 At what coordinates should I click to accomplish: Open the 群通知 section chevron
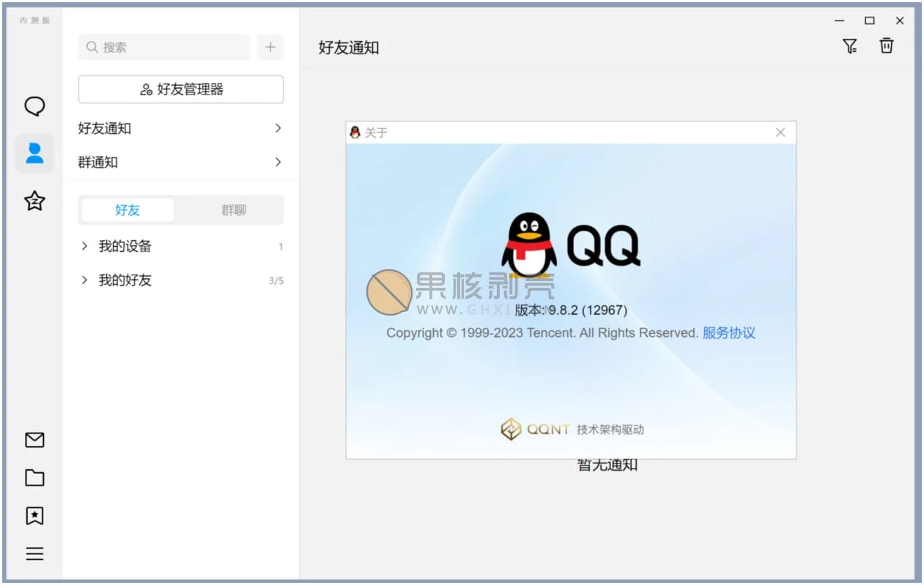[x=278, y=162]
